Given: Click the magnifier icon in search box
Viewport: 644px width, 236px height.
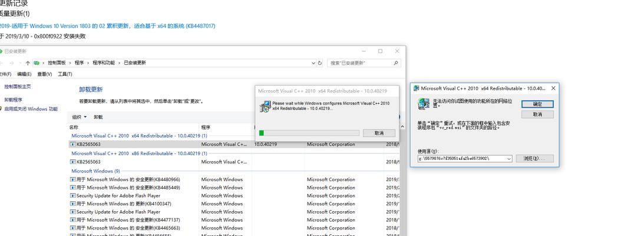Looking at the screenshot, I should coord(396,63).
